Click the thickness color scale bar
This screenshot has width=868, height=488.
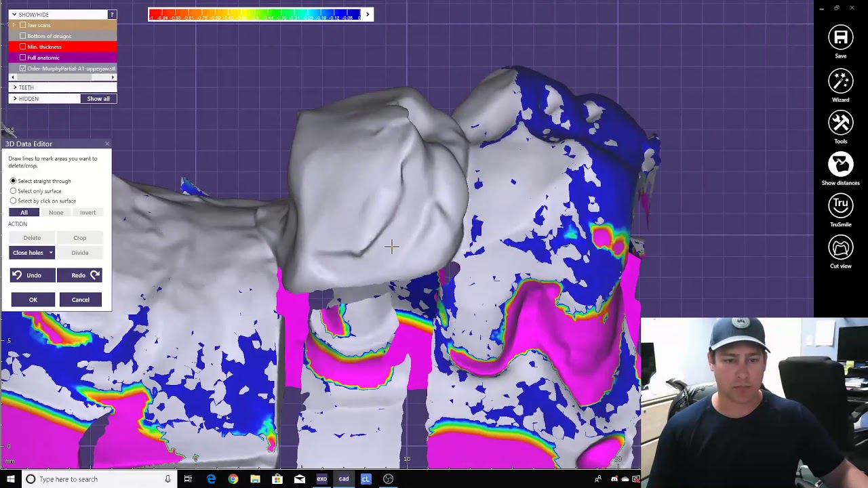(255, 14)
